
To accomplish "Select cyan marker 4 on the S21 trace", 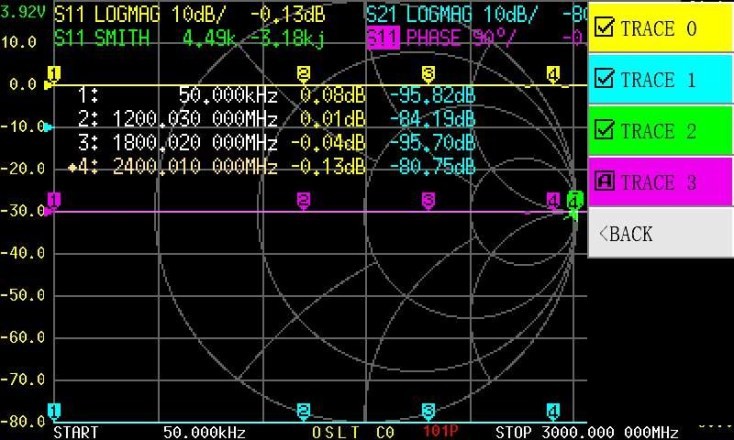I will click(553, 412).
